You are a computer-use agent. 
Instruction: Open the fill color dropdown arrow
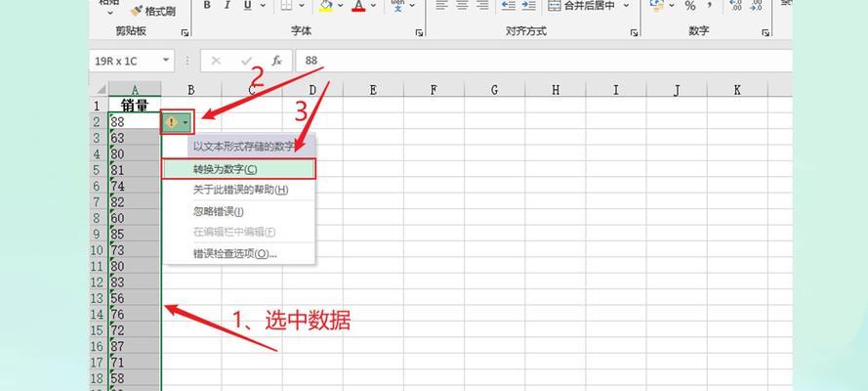coord(341,6)
